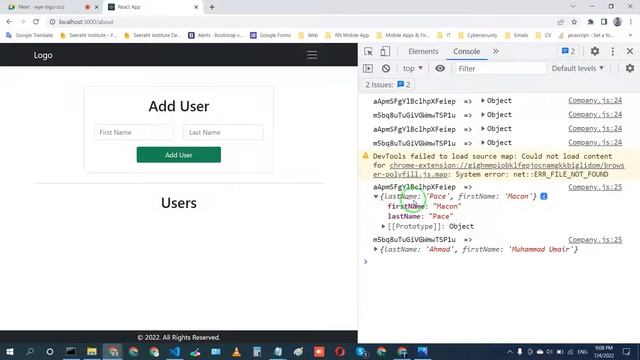Open Company.js:25 link beside aApmSFgYlBclhpXFeiep
The height and width of the screenshot is (360, 640).
pos(595,187)
